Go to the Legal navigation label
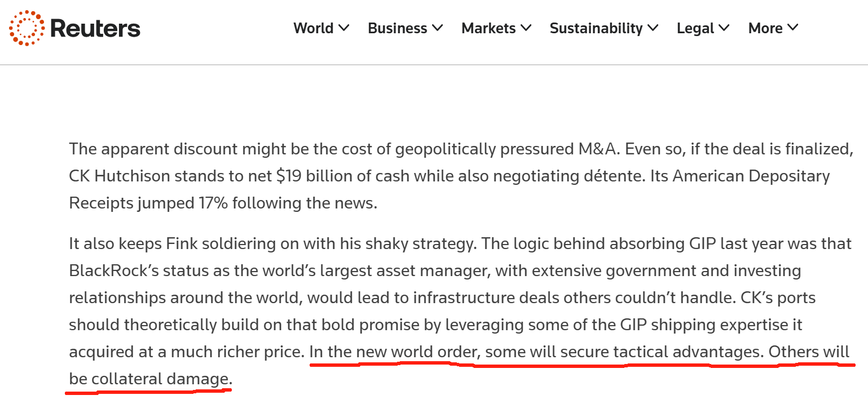The width and height of the screenshot is (868, 404). (x=695, y=28)
